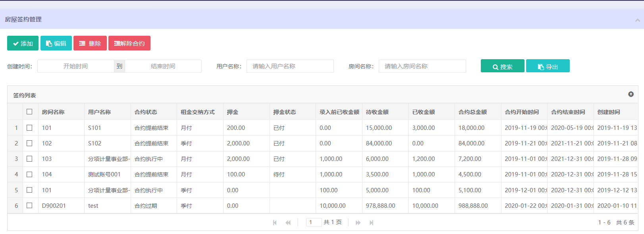Collapse the 房屋签约管理 panel chevron
644x234 pixels.
pos(637,20)
